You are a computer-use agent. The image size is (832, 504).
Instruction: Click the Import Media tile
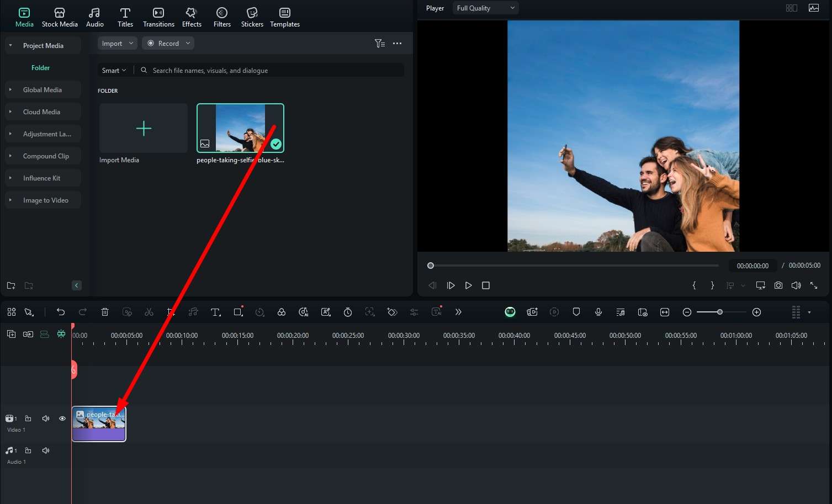click(x=144, y=128)
